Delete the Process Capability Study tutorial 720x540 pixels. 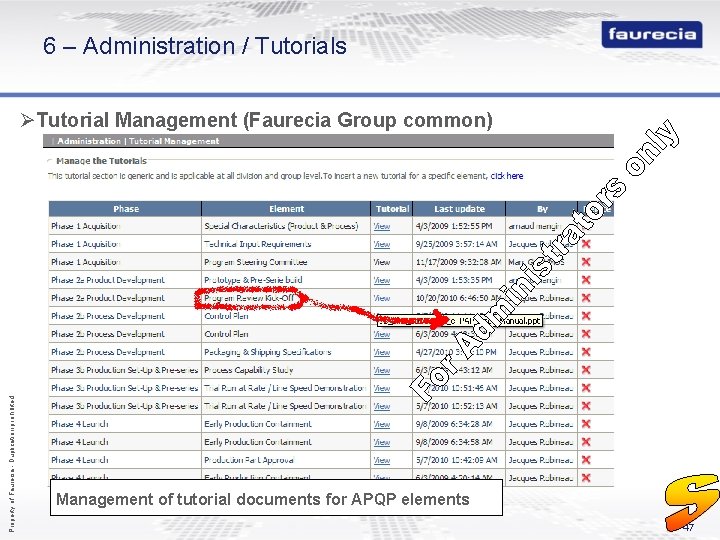[x=586, y=370]
